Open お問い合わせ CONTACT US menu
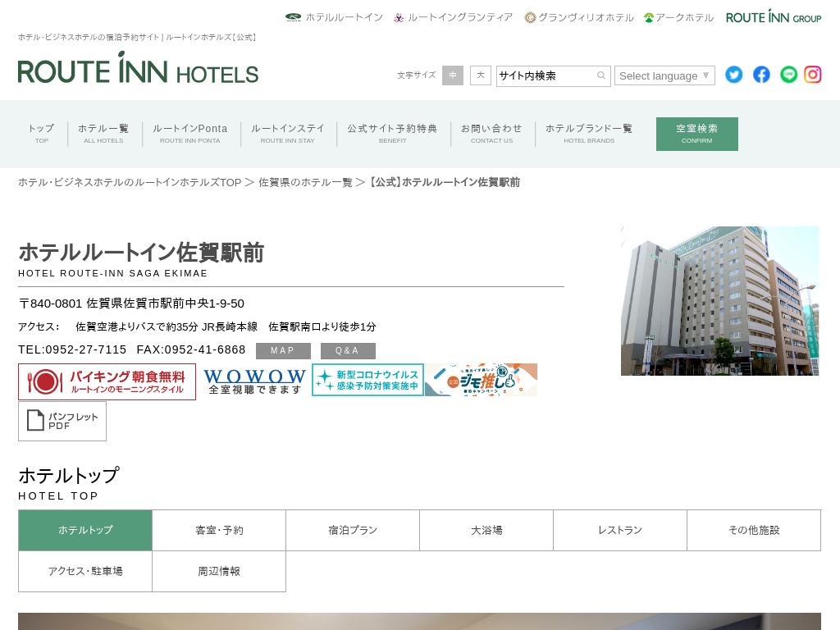 tap(492, 134)
